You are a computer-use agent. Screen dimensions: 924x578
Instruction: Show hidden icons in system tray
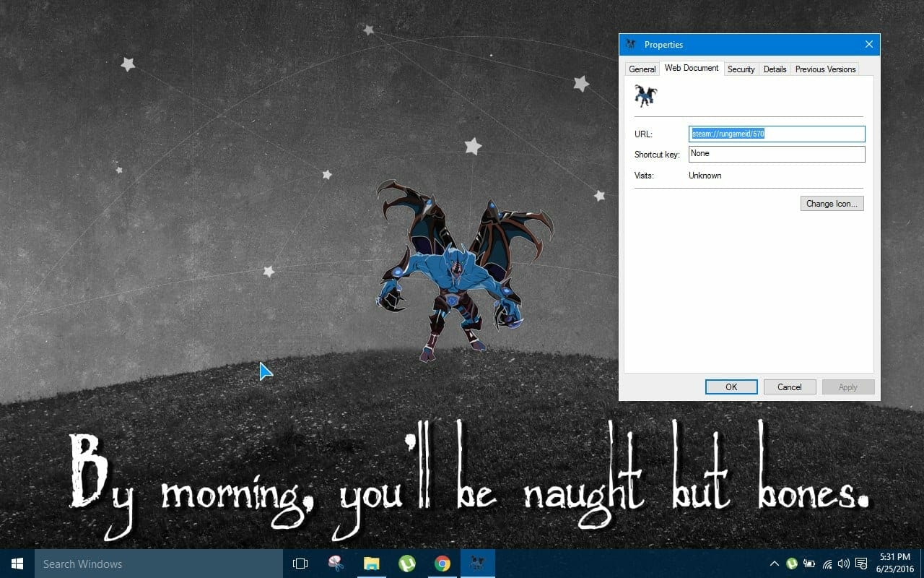pyautogui.click(x=775, y=564)
